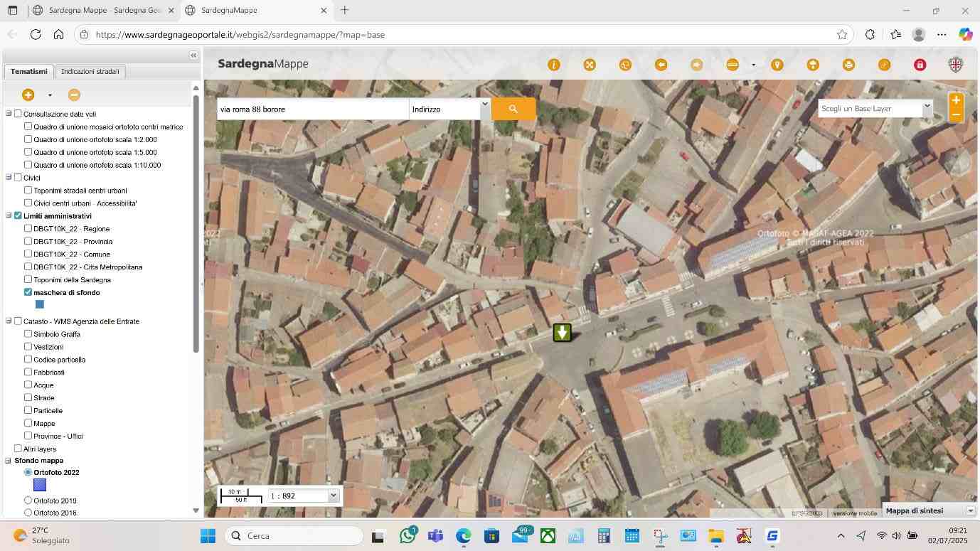
Task: Click the address search input field
Action: (x=313, y=109)
